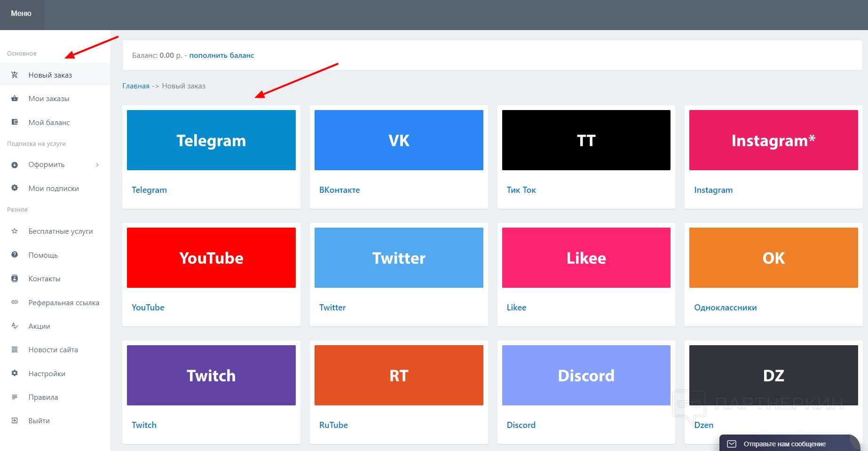Click the icon beside Акции

(x=15, y=326)
